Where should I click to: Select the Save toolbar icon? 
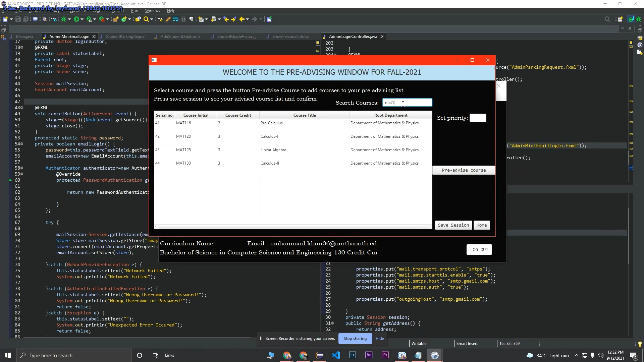click(18, 19)
